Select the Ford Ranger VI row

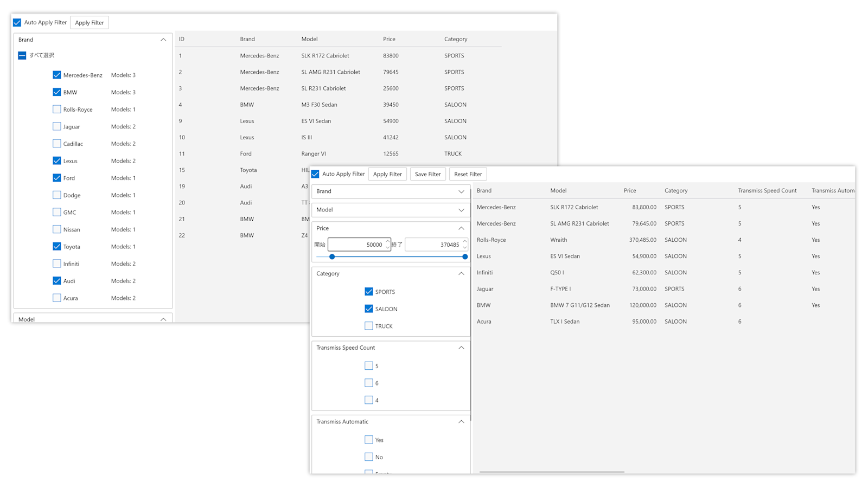338,153
